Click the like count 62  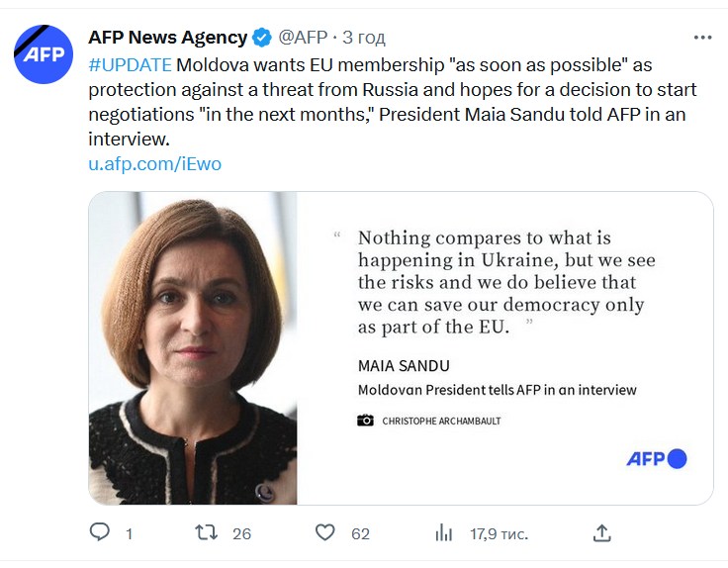point(360,533)
